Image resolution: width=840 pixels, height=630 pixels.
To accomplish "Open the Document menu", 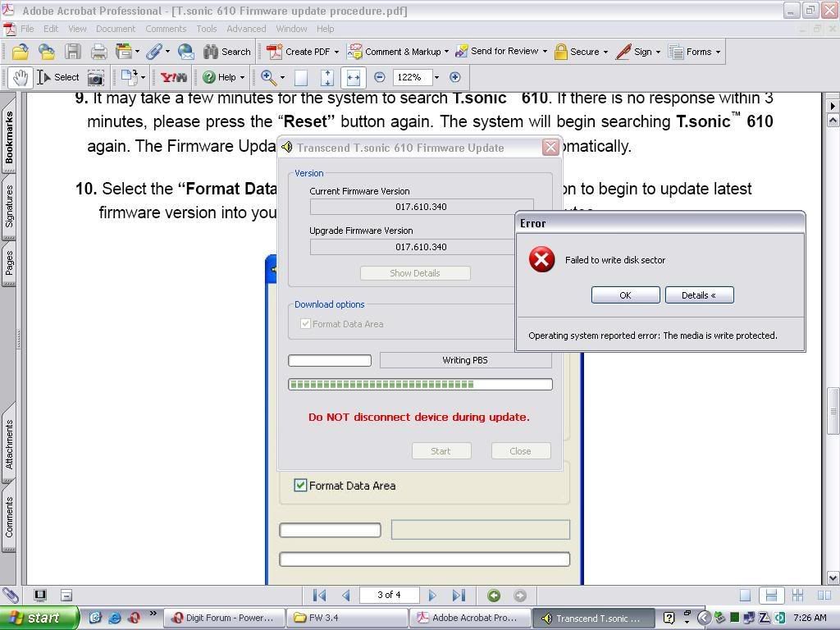I will (x=116, y=29).
